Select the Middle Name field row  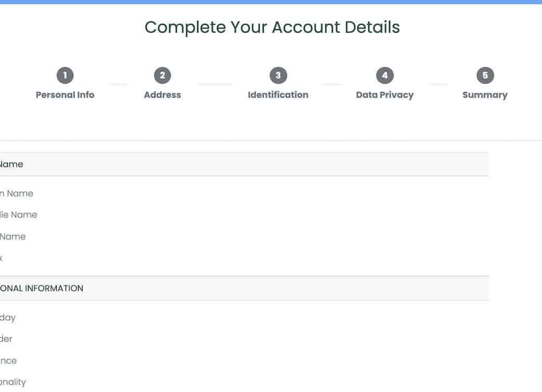19,215
